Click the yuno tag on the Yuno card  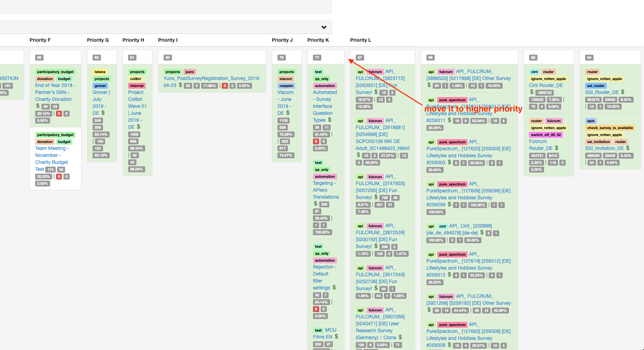[x=190, y=72]
